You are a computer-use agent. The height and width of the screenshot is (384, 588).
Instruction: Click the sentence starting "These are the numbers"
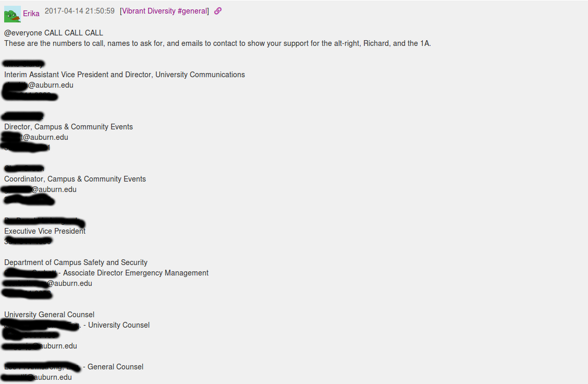tap(217, 43)
